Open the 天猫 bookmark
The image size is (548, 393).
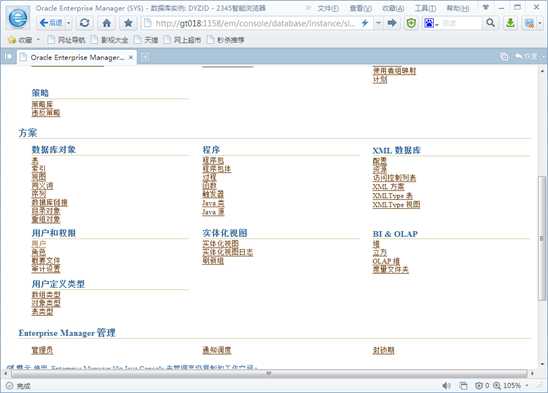147,40
